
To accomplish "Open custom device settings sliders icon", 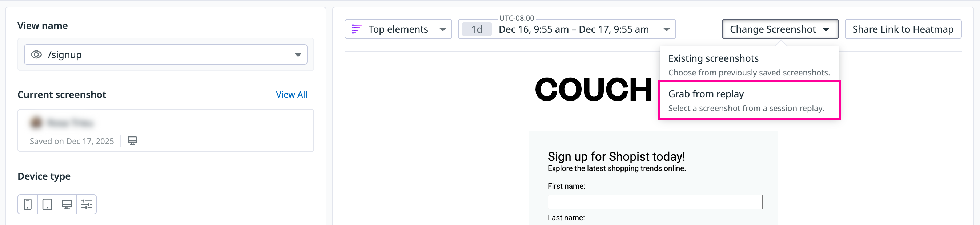I will 87,204.
